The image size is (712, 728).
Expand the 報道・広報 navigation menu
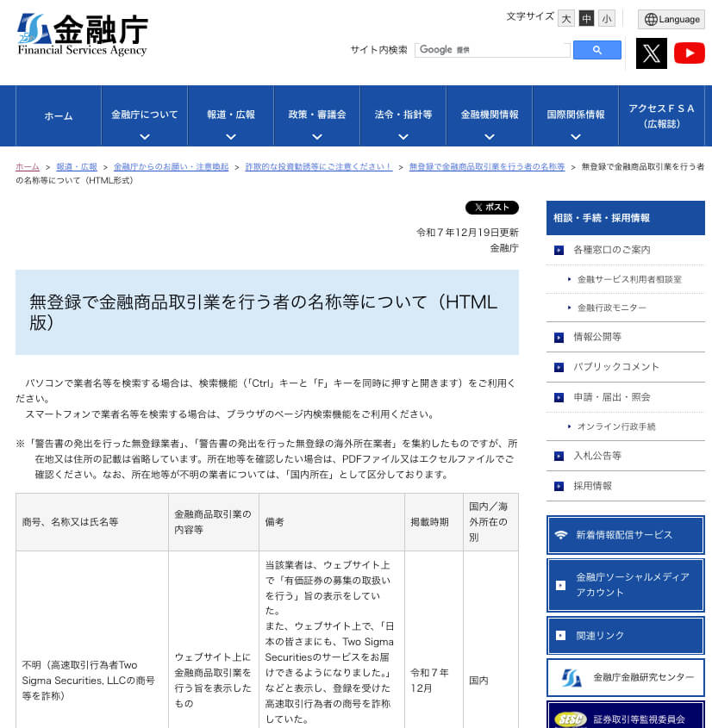click(x=229, y=115)
